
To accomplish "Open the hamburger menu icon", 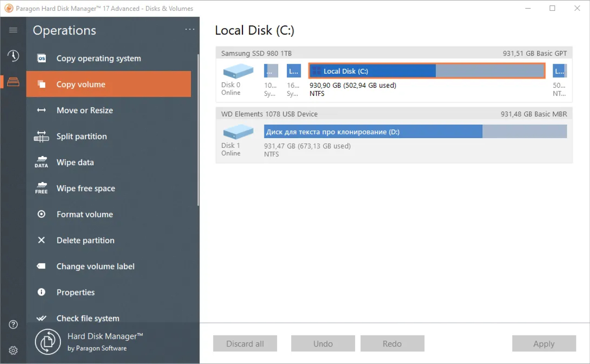I will [x=13, y=30].
